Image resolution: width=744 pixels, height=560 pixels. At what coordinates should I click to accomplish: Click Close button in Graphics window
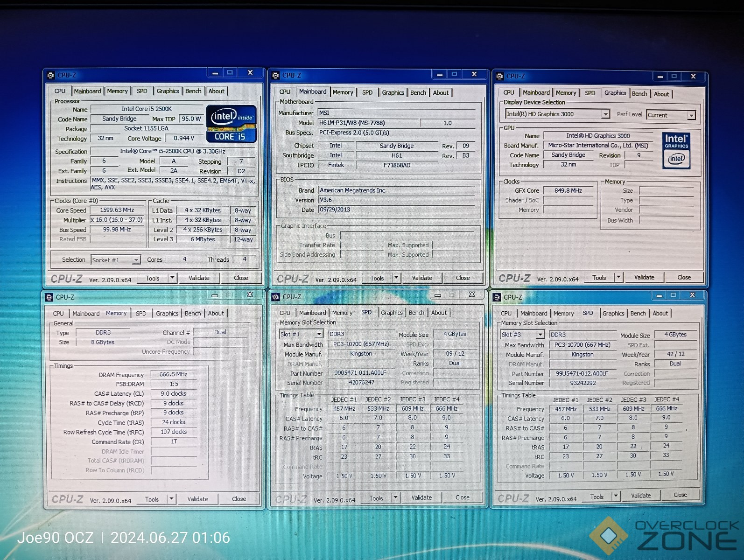[684, 277]
